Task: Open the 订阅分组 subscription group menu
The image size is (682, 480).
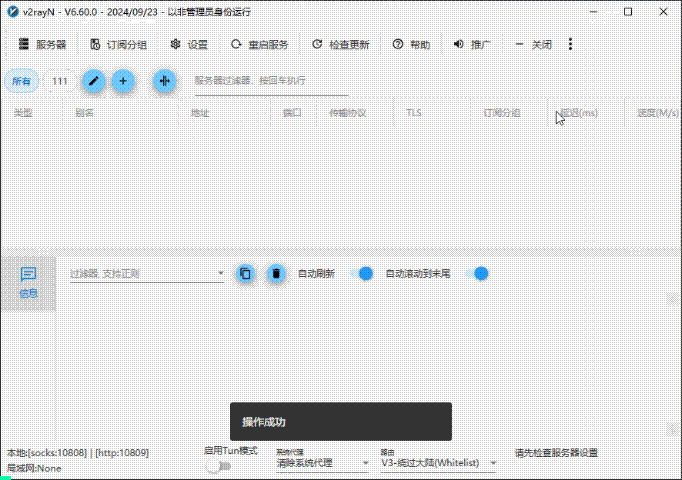Action: point(118,44)
